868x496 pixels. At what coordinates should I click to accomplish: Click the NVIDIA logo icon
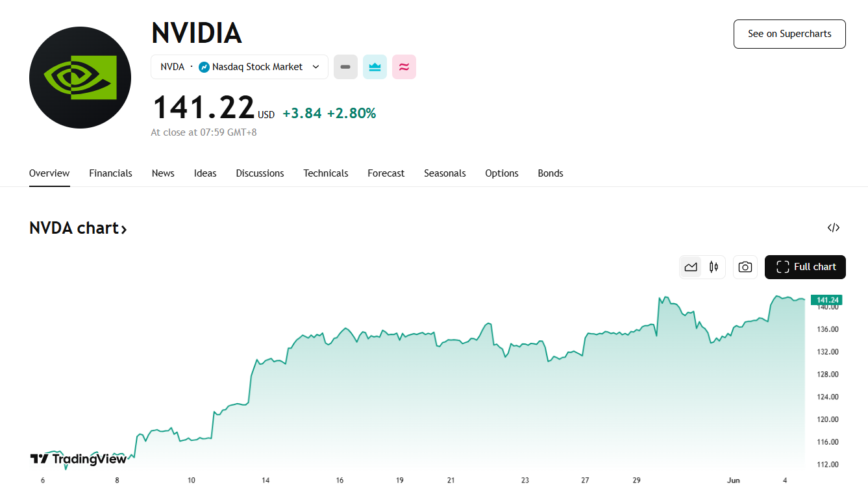tap(80, 77)
